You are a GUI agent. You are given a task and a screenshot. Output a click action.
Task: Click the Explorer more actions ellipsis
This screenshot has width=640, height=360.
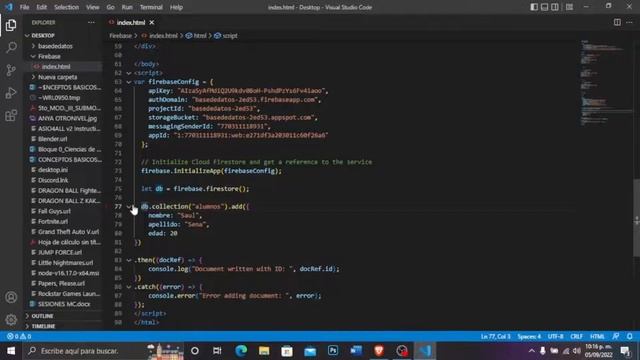[91, 22]
